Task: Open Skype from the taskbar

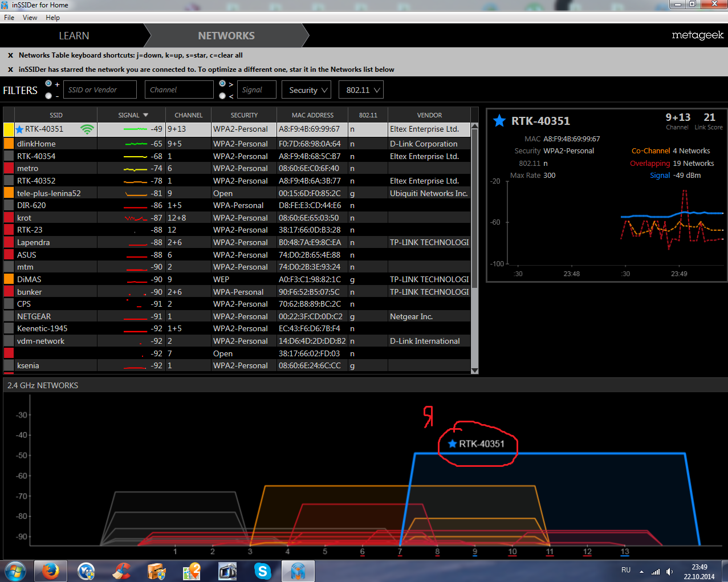Action: tap(262, 571)
